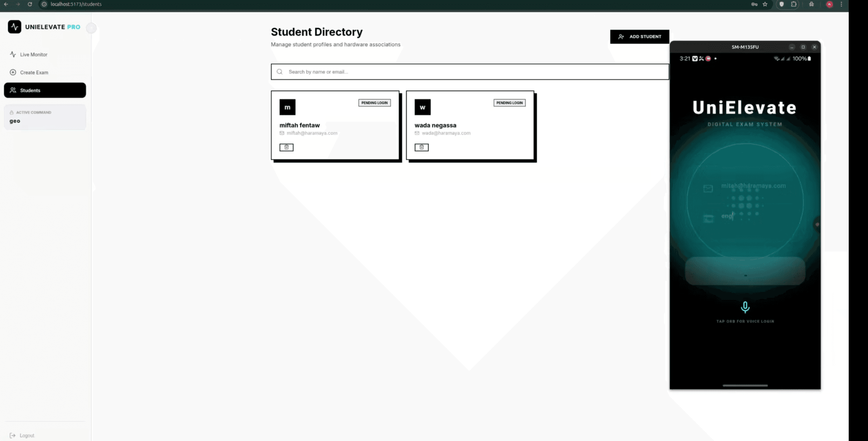This screenshot has height=441, width=868.
Task: Click Pending Login badge on miftah card
Action: pos(374,103)
